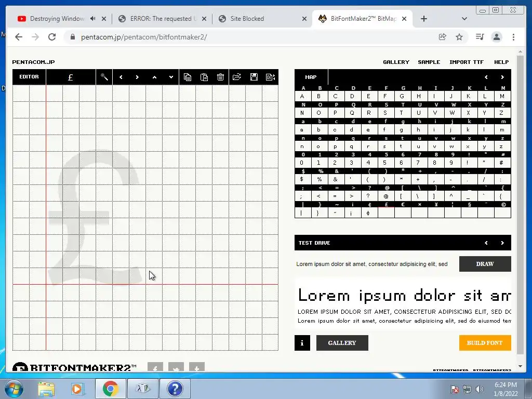The height and width of the screenshot is (399, 532).
Task: Show previous Test Drive sample
Action: [x=486, y=243]
